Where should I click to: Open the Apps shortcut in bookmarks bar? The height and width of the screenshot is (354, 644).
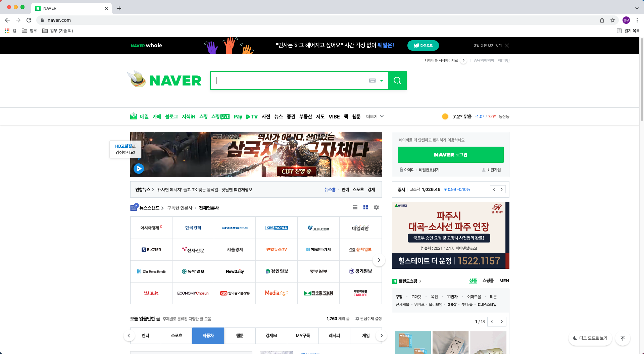click(x=10, y=31)
